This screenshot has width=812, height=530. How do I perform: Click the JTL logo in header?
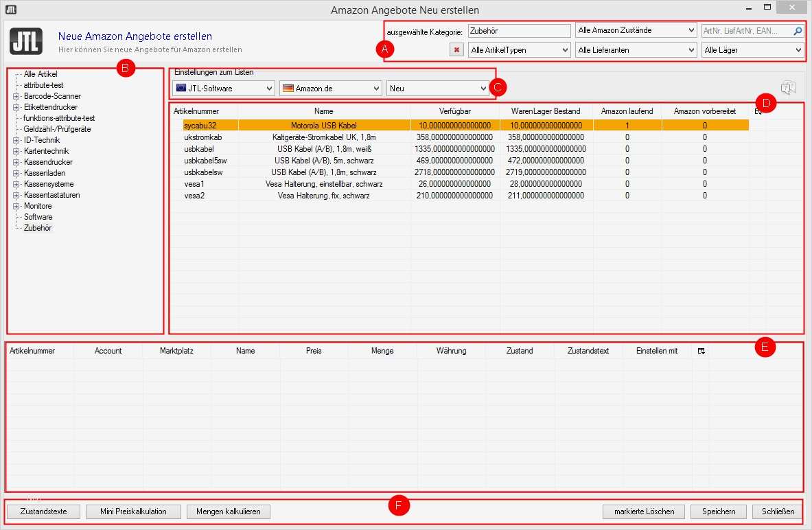(x=26, y=41)
